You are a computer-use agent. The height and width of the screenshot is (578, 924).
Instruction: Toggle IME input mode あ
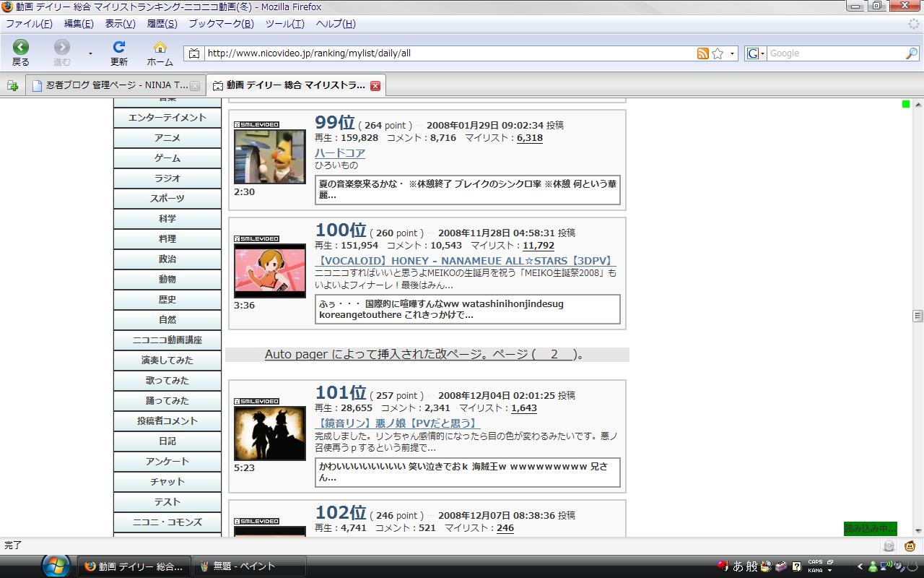[x=738, y=566]
